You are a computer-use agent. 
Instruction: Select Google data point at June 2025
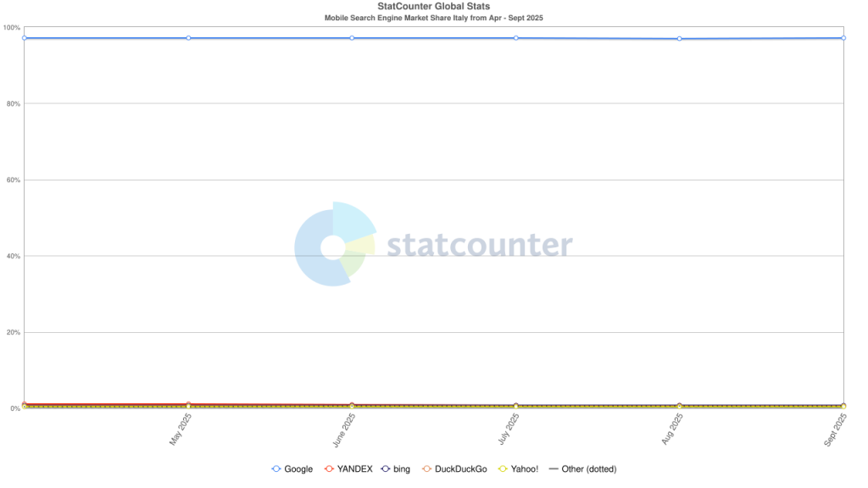point(352,38)
